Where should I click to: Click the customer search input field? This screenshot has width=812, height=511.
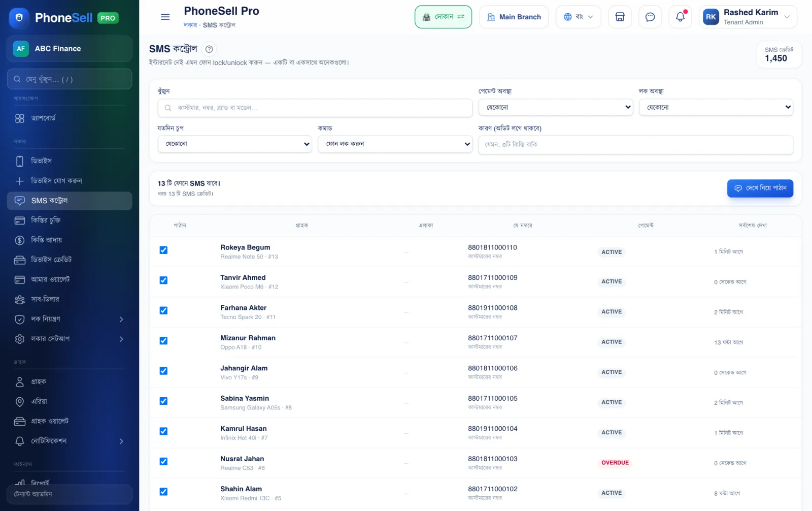click(x=315, y=108)
